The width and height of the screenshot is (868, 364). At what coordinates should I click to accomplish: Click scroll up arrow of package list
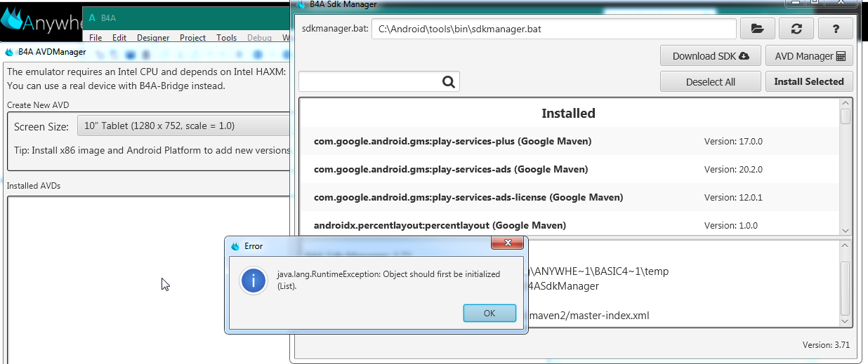point(846,104)
